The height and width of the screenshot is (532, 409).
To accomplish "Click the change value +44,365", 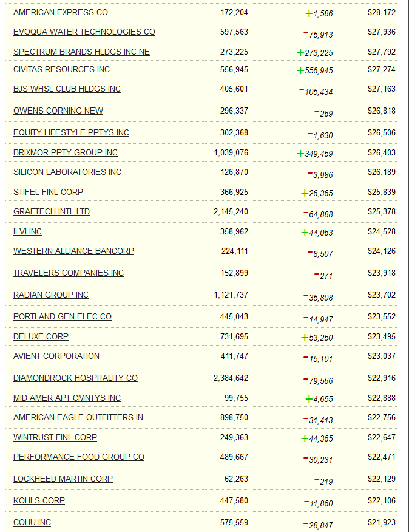I will pyautogui.click(x=317, y=438).
